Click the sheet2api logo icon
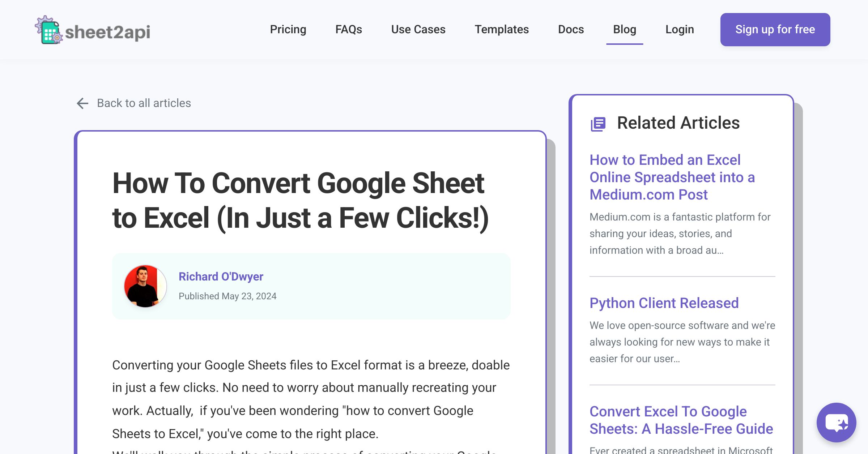Viewport: 868px width, 454px height. (x=49, y=30)
